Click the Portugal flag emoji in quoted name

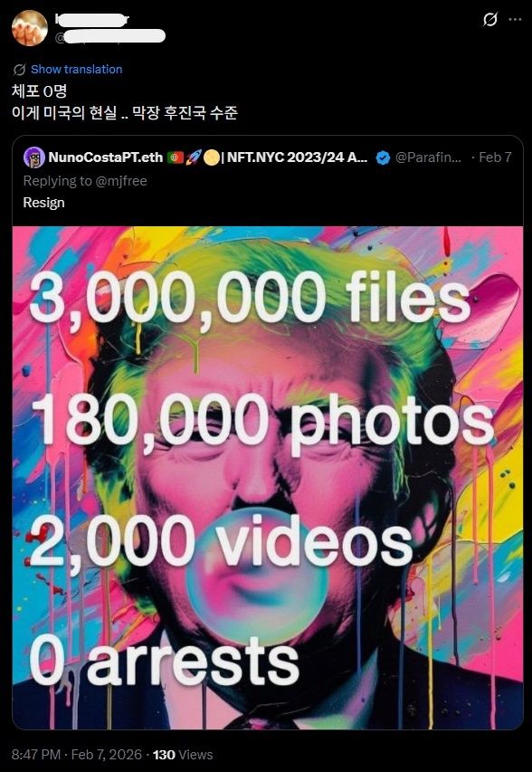[176, 157]
